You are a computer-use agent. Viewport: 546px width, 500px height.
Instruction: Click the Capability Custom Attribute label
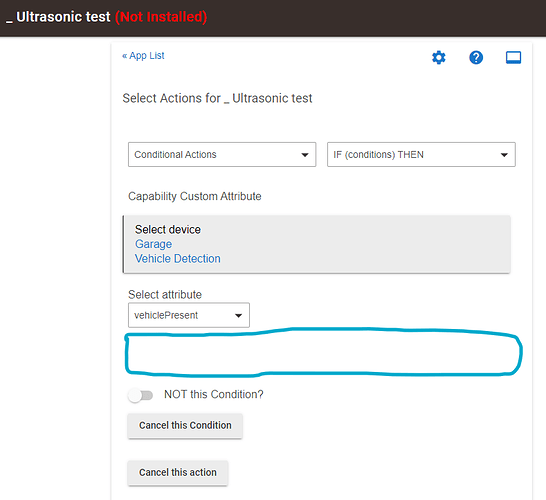click(x=195, y=196)
